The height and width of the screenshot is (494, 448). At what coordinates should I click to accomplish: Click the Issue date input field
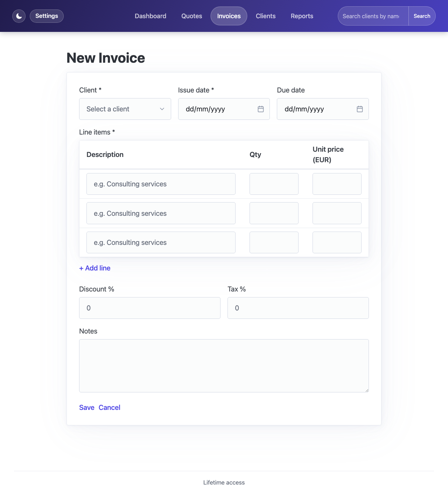(224, 109)
